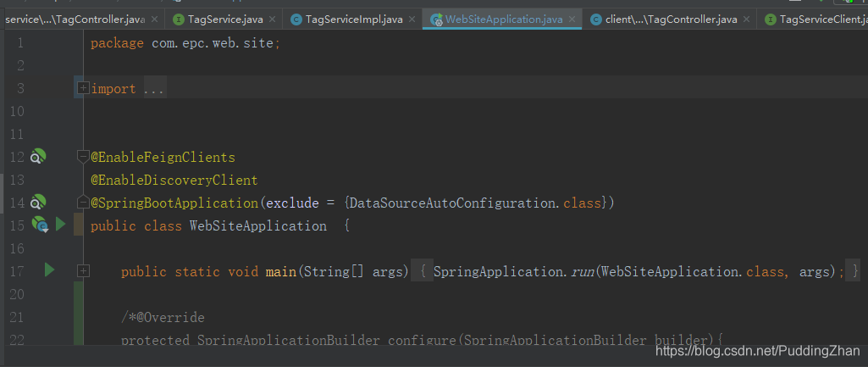Expand the folded import block

(83, 87)
